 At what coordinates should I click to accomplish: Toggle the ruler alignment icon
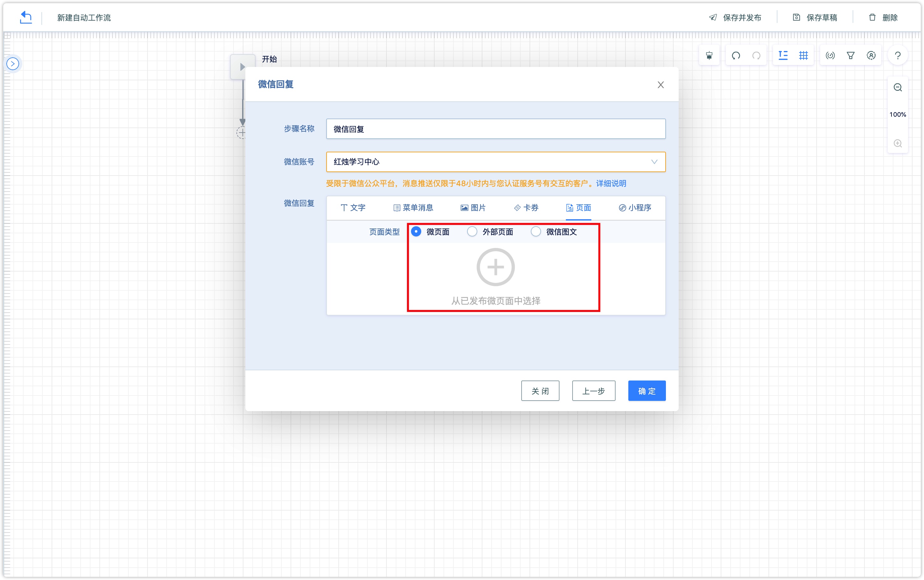[783, 56]
